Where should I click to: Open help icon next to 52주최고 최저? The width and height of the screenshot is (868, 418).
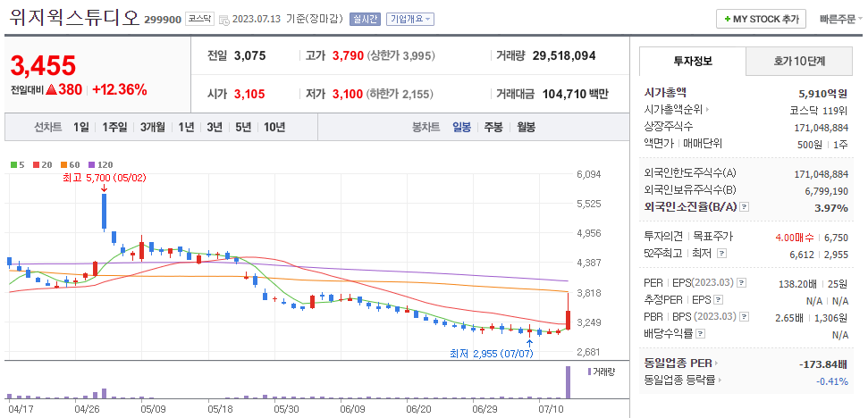pyautogui.click(x=721, y=254)
